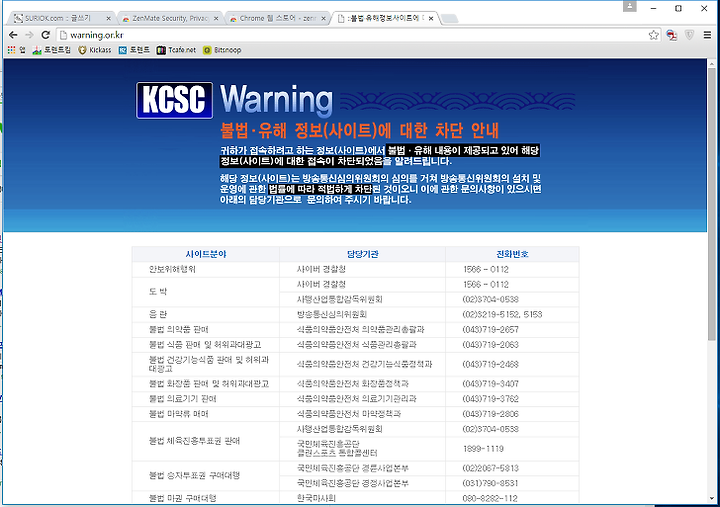
Task: Click phone number (043)719-2657
Action: click(x=490, y=329)
